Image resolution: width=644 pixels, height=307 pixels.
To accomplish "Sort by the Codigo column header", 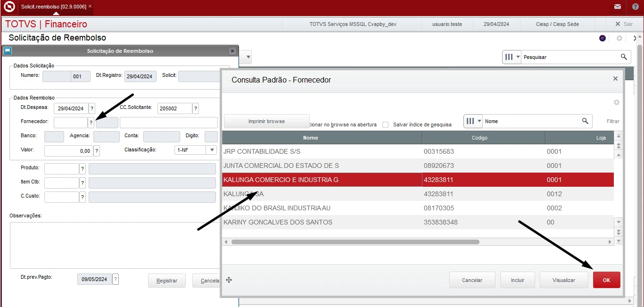I will (x=483, y=138).
